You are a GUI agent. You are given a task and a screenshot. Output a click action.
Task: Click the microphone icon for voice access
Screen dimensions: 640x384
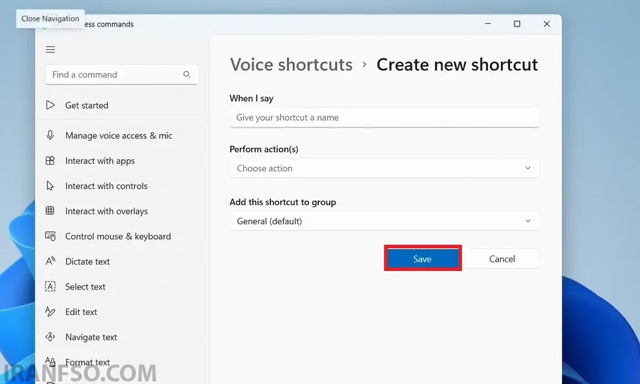pyautogui.click(x=50, y=135)
